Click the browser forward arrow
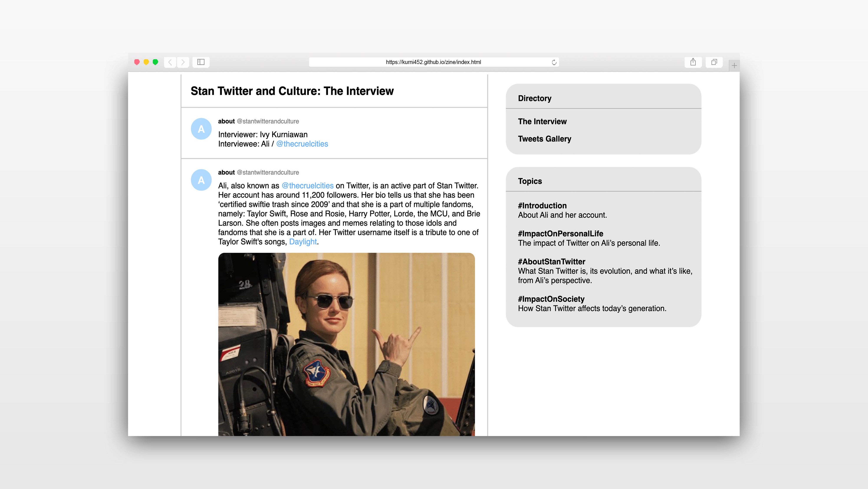Screen dimensions: 868x489 pos(183,62)
